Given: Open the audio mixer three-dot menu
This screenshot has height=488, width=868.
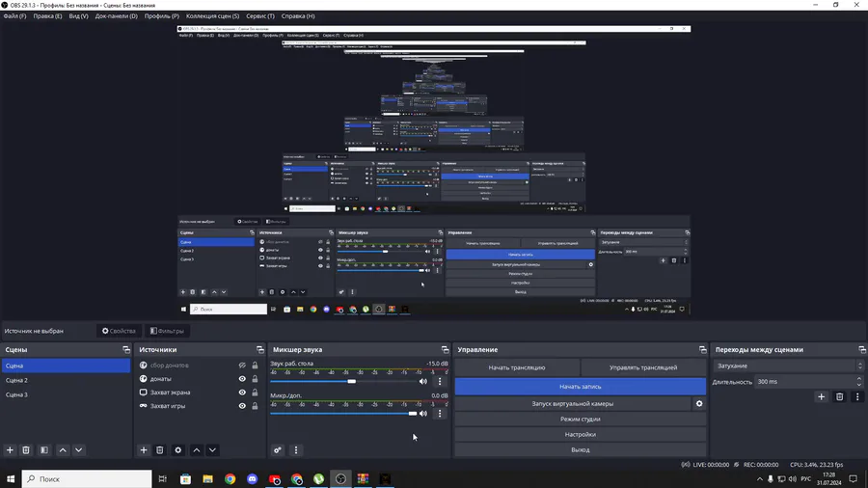Looking at the screenshot, I should (296, 450).
